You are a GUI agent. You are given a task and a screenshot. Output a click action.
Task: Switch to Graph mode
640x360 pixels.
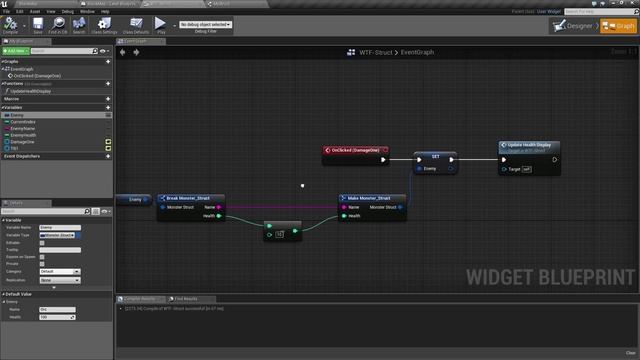[x=618, y=26]
